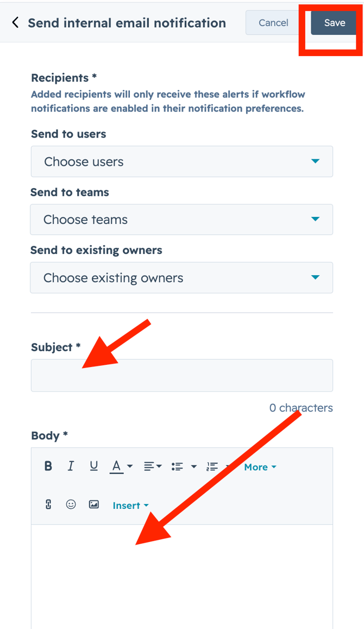Insert a bulleted list
364x629 pixels.
coord(177,466)
